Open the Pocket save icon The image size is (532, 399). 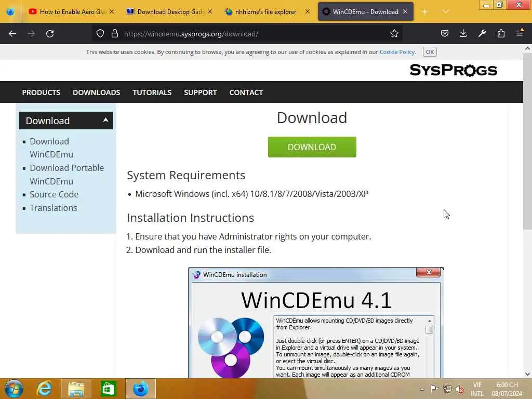point(445,34)
